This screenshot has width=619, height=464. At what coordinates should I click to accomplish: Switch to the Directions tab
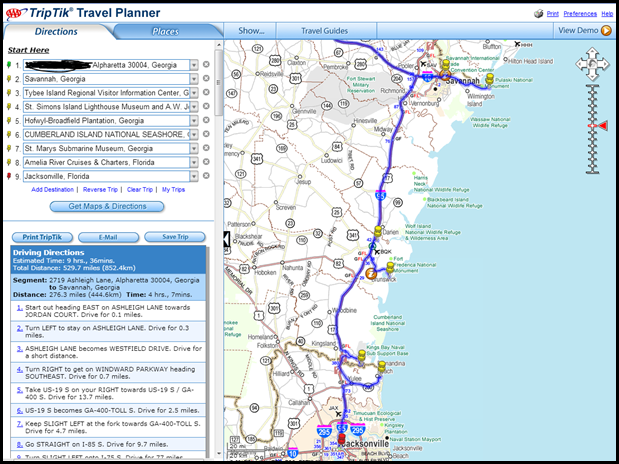point(56,32)
